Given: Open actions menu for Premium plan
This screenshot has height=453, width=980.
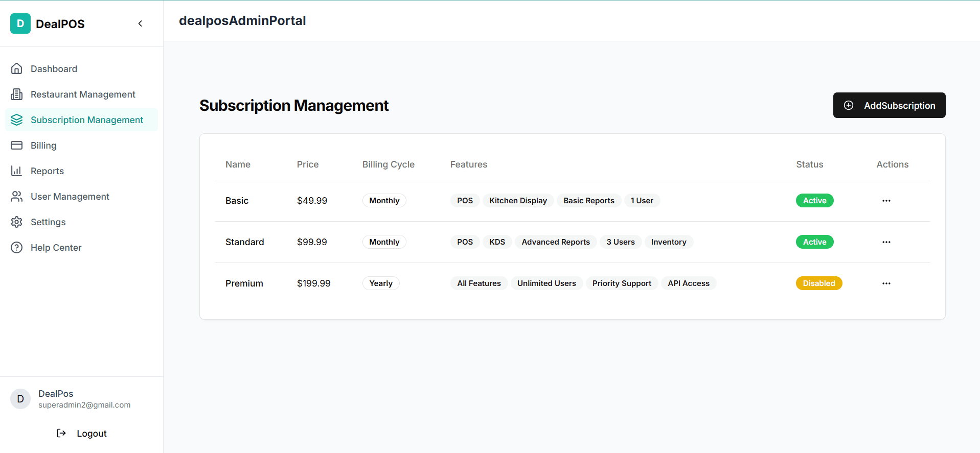Looking at the screenshot, I should [x=886, y=283].
